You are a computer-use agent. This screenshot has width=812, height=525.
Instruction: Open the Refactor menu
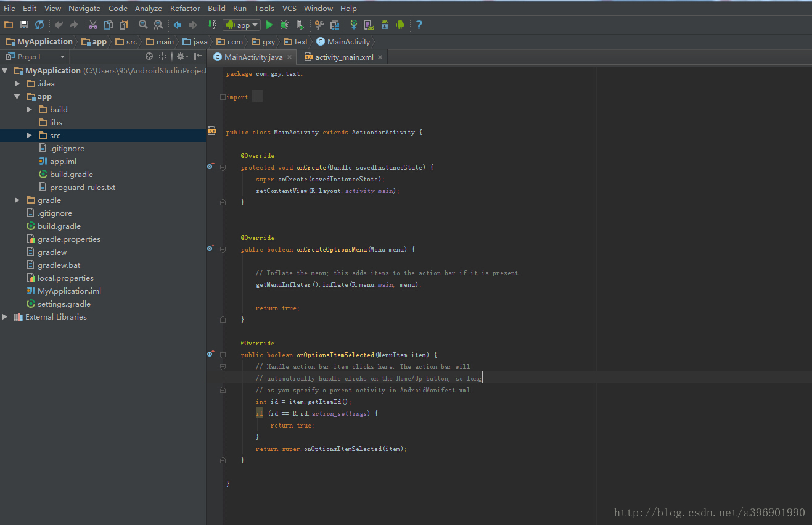[185, 8]
